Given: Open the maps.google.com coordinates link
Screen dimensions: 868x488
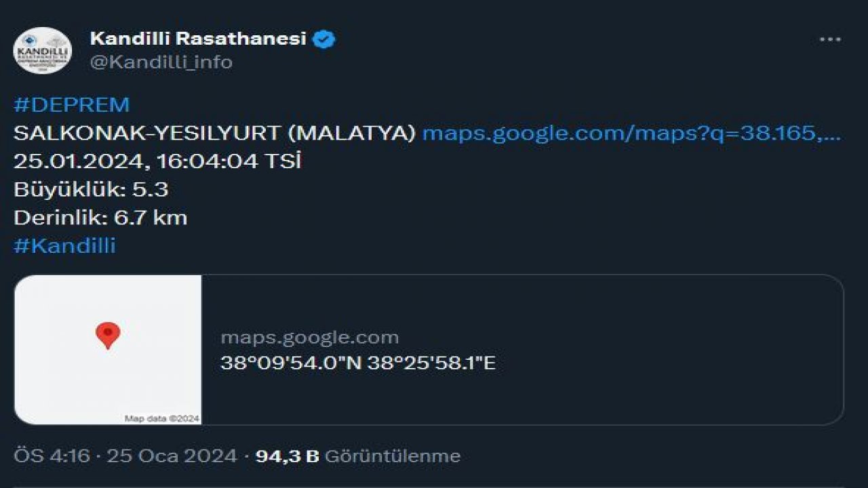Looking at the screenshot, I should point(634,134).
